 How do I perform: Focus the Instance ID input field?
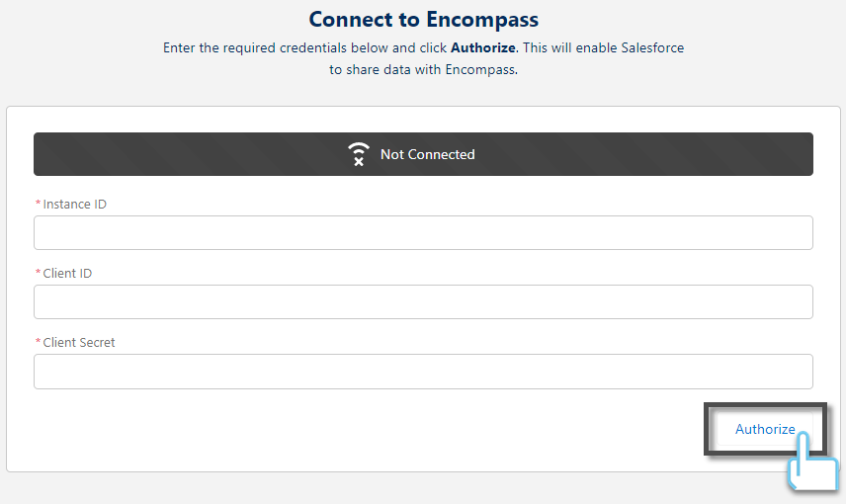tap(423, 232)
